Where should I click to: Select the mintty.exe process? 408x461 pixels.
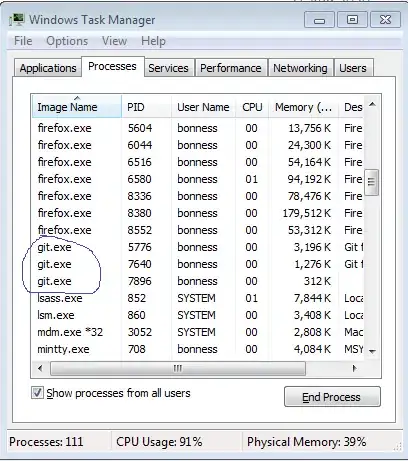[x=198, y=349]
